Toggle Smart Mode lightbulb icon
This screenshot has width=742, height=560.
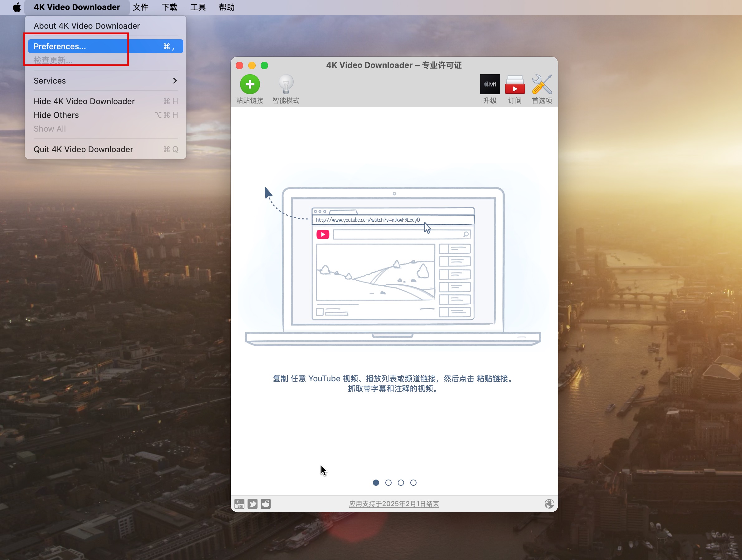click(286, 84)
